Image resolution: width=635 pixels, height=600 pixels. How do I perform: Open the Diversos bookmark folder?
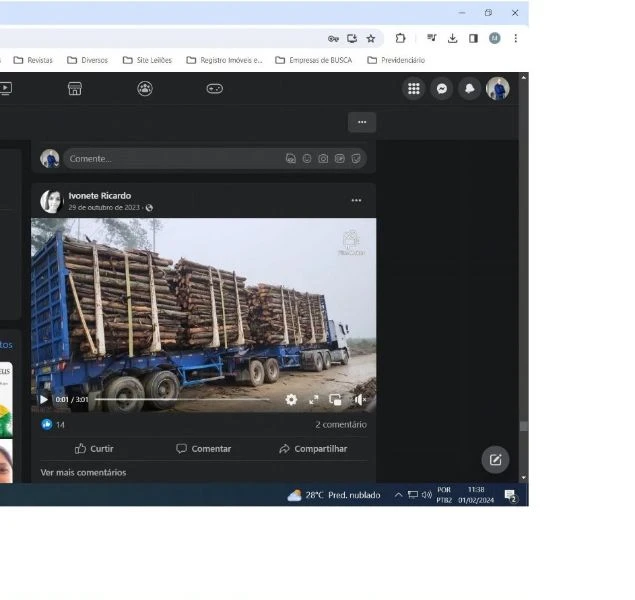[x=87, y=60]
